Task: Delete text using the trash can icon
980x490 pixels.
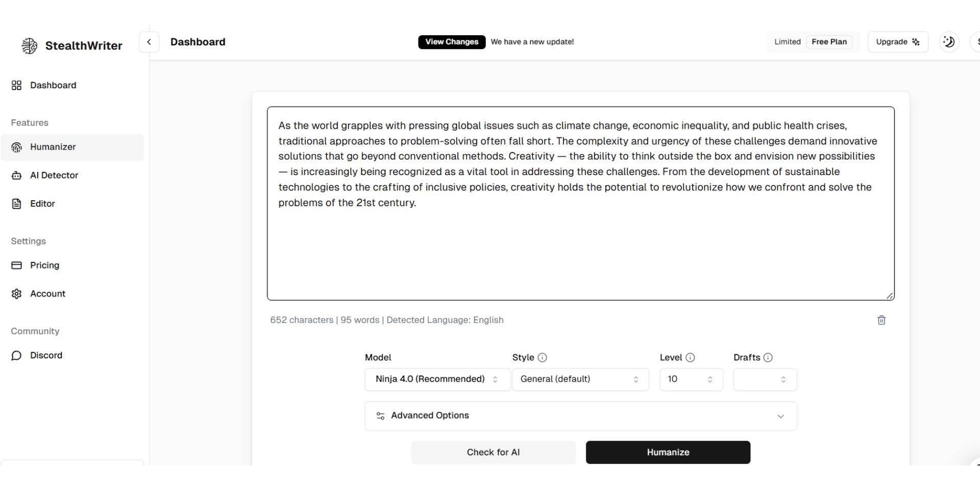Action: (x=881, y=320)
